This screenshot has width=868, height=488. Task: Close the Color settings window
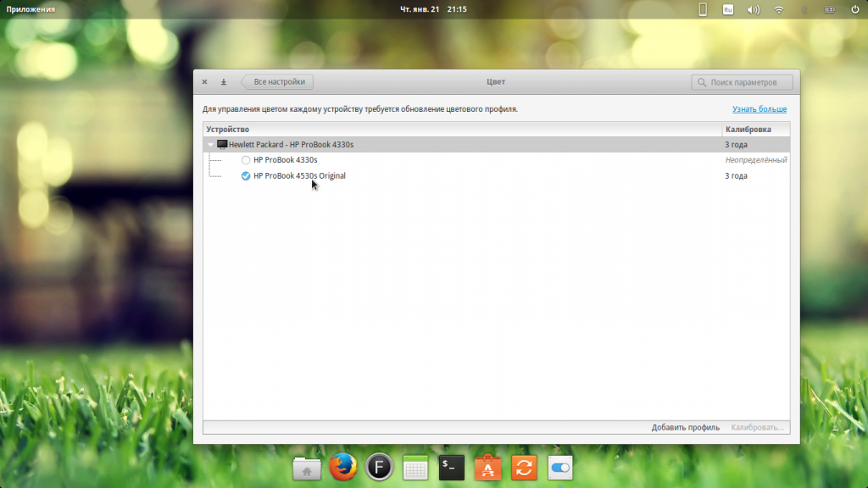coord(204,82)
